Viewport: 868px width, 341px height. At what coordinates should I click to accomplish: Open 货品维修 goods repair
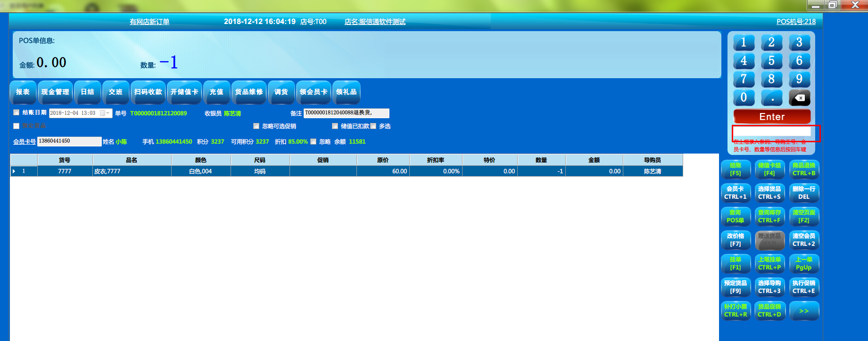click(249, 92)
